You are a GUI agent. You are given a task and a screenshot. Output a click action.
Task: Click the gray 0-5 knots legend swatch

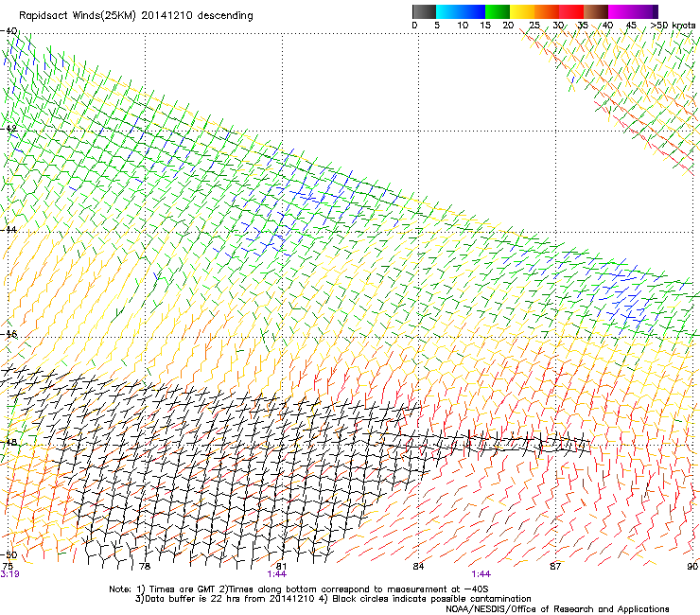tap(424, 11)
